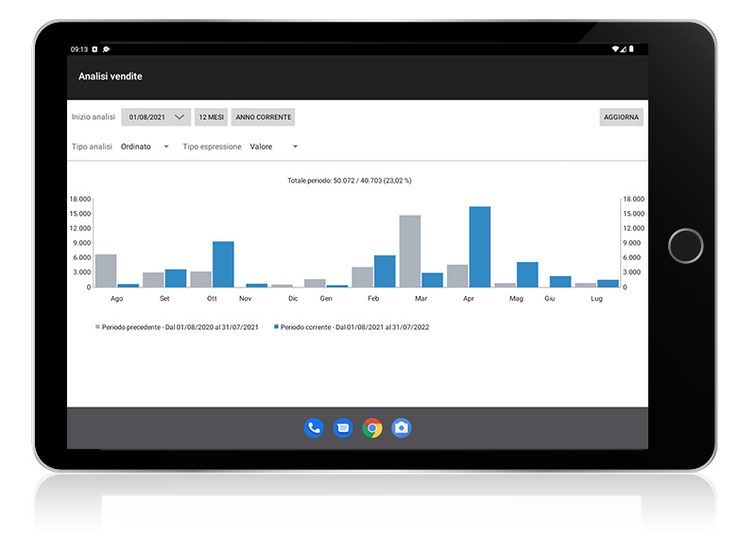Click the ANNO CORRENTE button

[x=264, y=117]
